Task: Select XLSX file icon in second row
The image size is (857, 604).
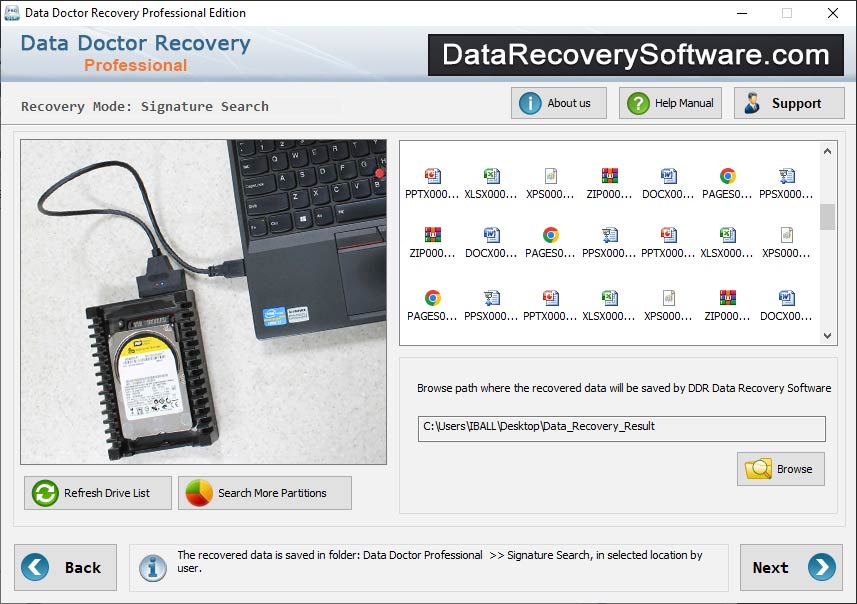Action: (727, 234)
